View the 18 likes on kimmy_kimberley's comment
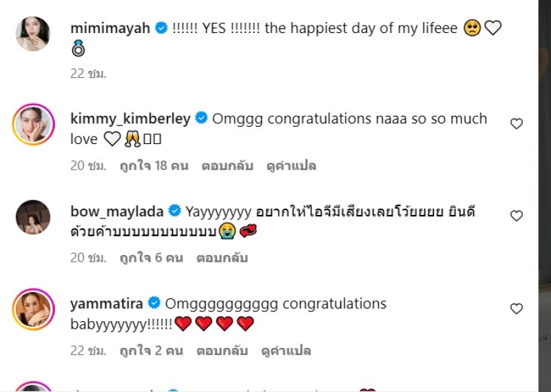 coord(154,166)
